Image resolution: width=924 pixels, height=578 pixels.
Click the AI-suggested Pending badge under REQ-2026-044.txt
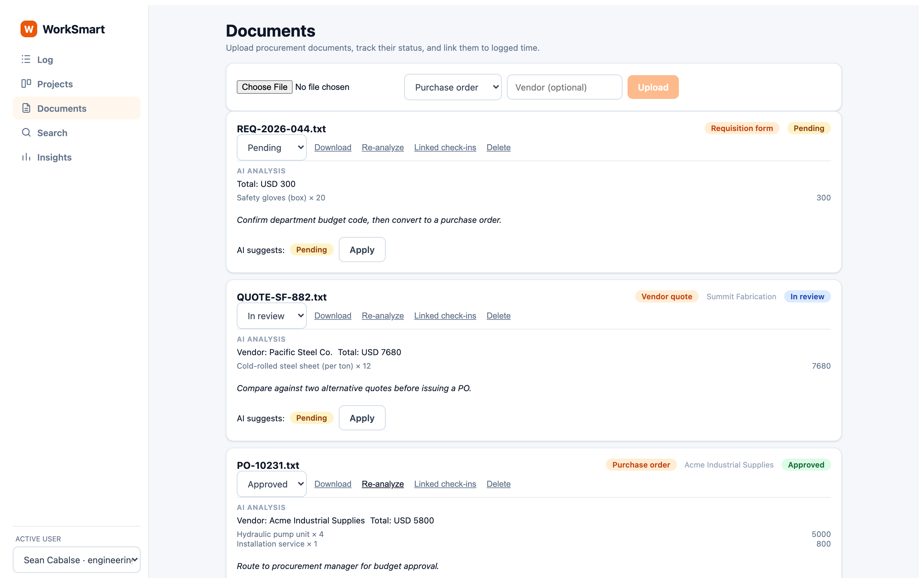click(x=311, y=250)
